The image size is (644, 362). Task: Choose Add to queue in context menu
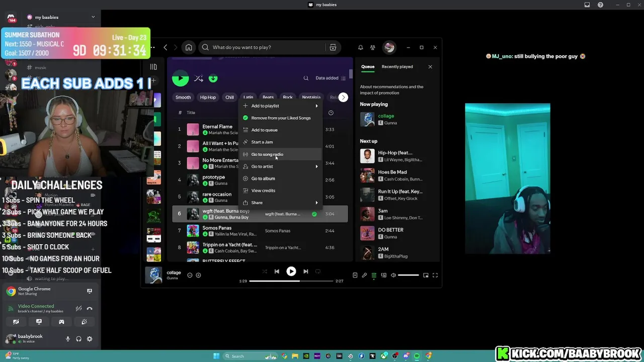280,130
